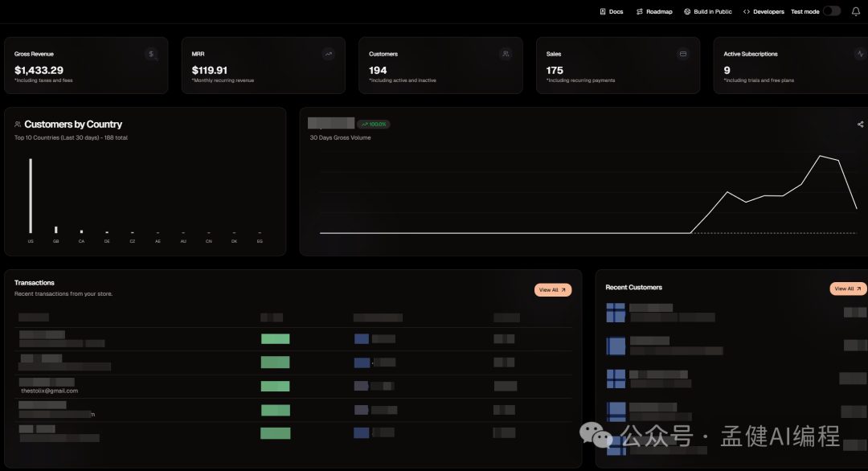
Task: Click the GB bar in country chart
Action: 56,230
